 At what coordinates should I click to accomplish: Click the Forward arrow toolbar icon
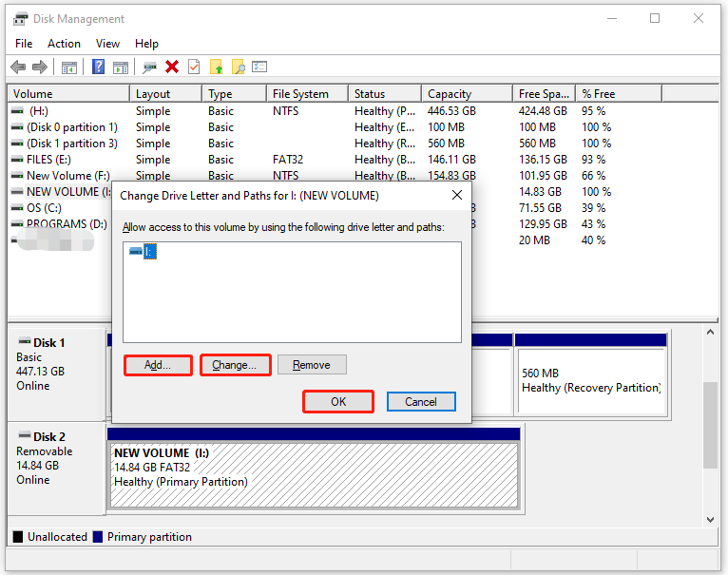click(x=40, y=67)
